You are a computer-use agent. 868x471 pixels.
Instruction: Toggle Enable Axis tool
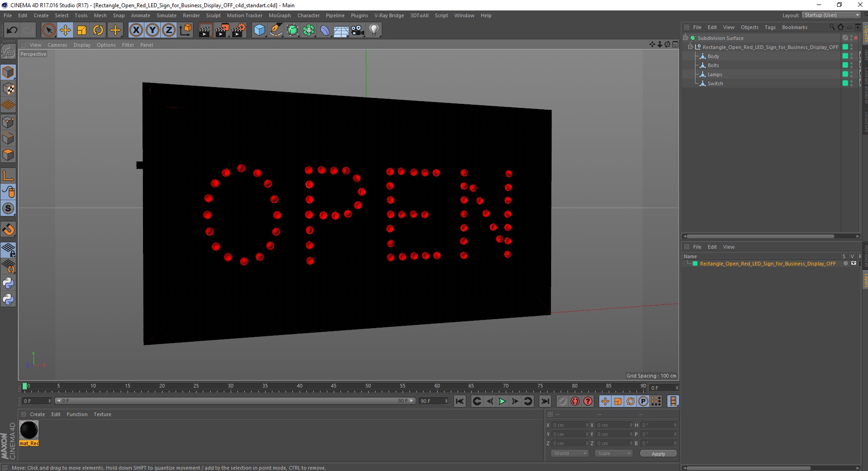coord(8,176)
